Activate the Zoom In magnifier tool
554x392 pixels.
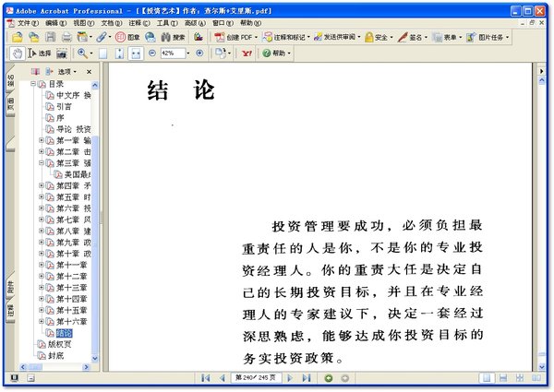[x=83, y=53]
